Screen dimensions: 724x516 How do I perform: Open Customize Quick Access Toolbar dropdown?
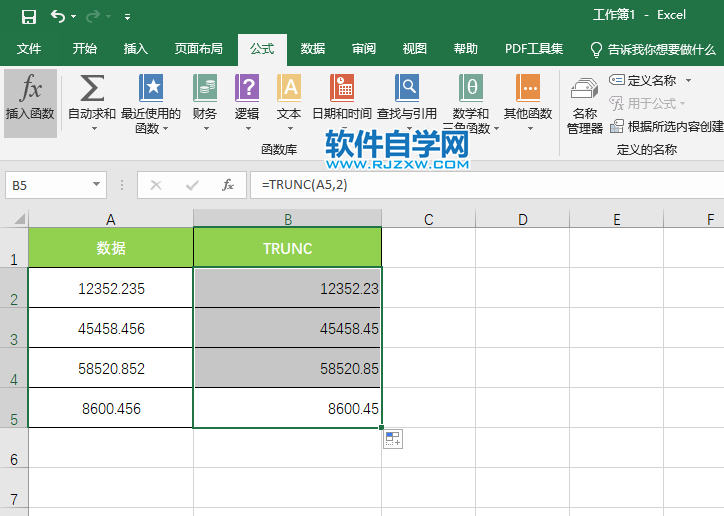pos(127,18)
